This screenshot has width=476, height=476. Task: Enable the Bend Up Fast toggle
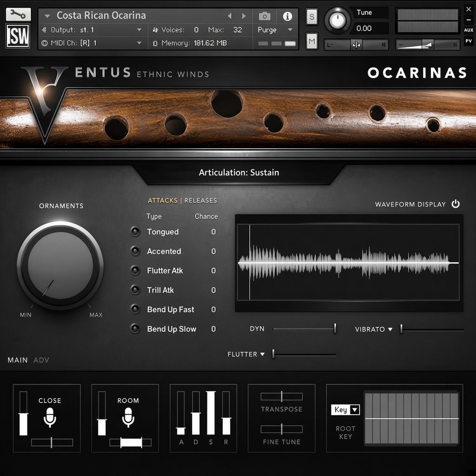135,309
